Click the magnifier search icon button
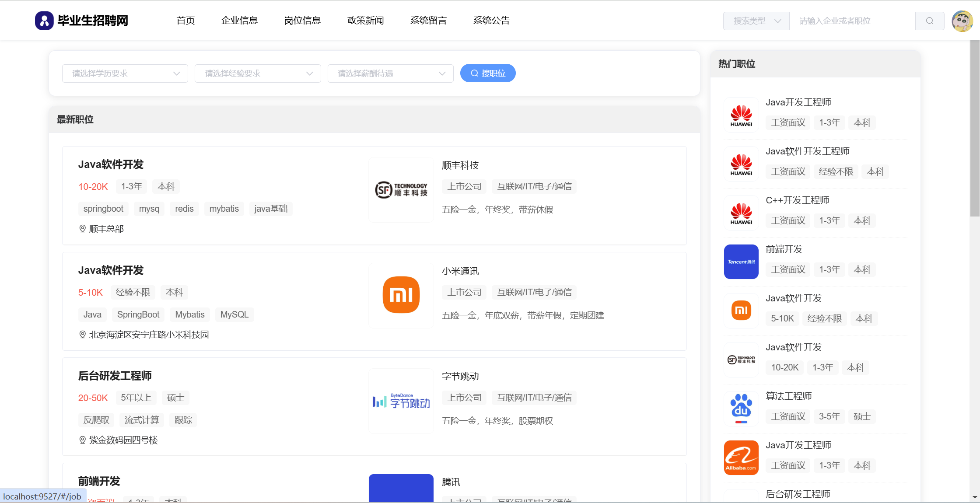Viewport: 980px width, 503px height. (x=929, y=21)
